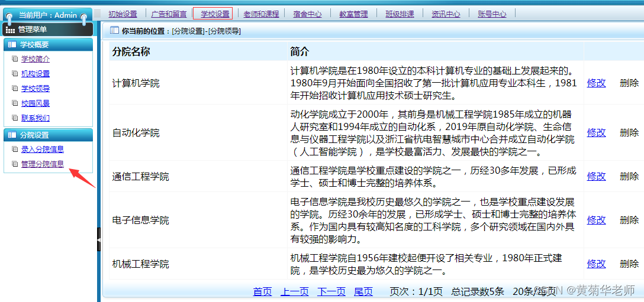Open the 班级排课 top menu
Viewport: 644px width, 302px height.
click(x=400, y=14)
